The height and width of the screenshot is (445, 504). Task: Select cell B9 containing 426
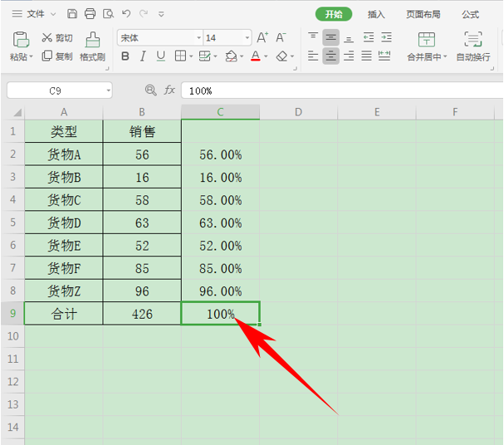coord(142,313)
